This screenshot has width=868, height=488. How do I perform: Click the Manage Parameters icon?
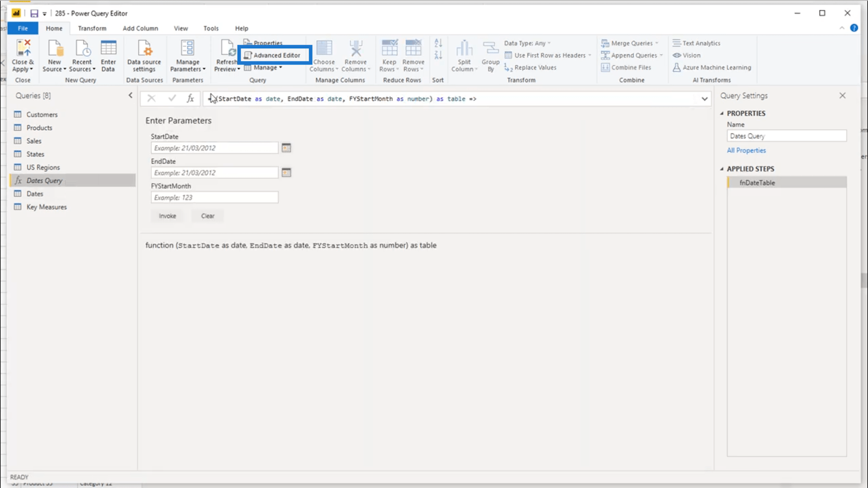(x=188, y=48)
